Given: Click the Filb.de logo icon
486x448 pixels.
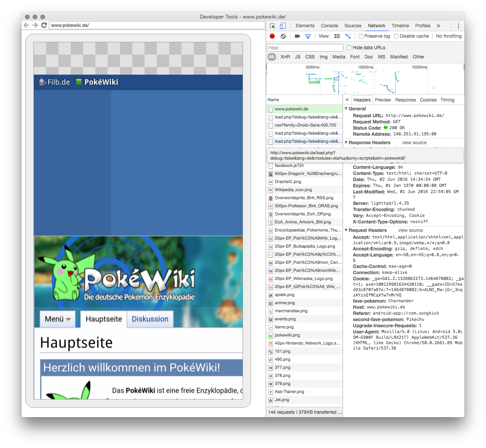Looking at the screenshot, I should pyautogui.click(x=42, y=82).
